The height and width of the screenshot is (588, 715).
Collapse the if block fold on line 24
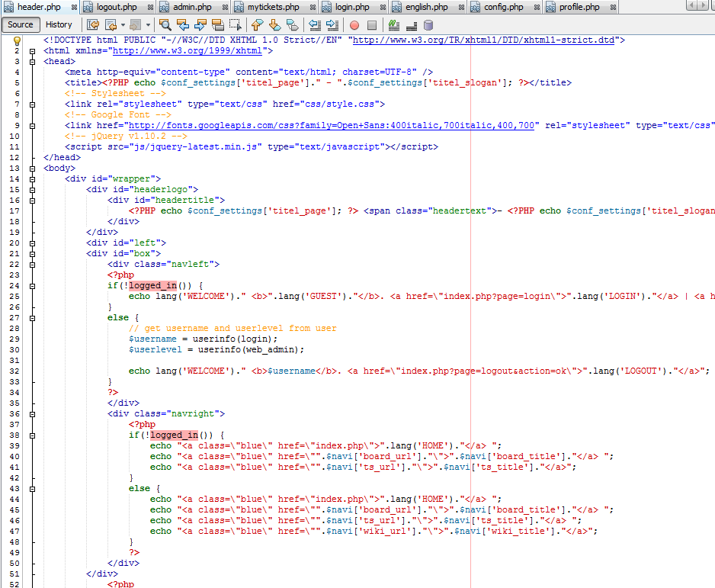click(32, 286)
